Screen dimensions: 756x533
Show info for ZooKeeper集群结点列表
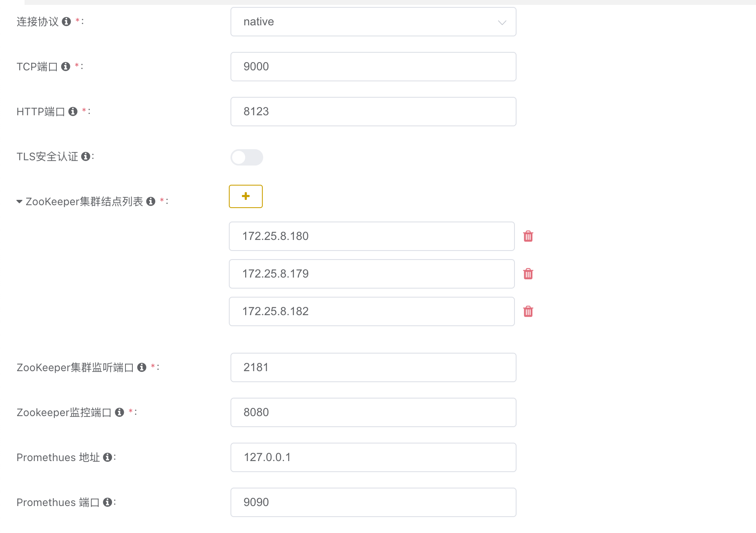pyautogui.click(x=151, y=202)
